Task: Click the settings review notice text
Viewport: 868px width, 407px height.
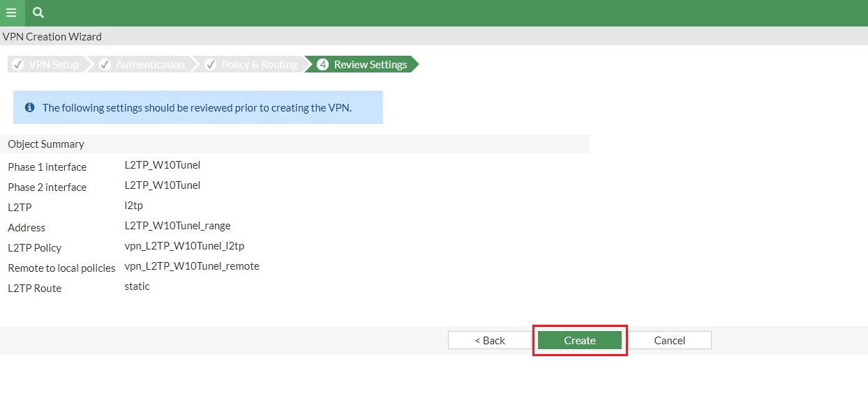Action: click(197, 108)
